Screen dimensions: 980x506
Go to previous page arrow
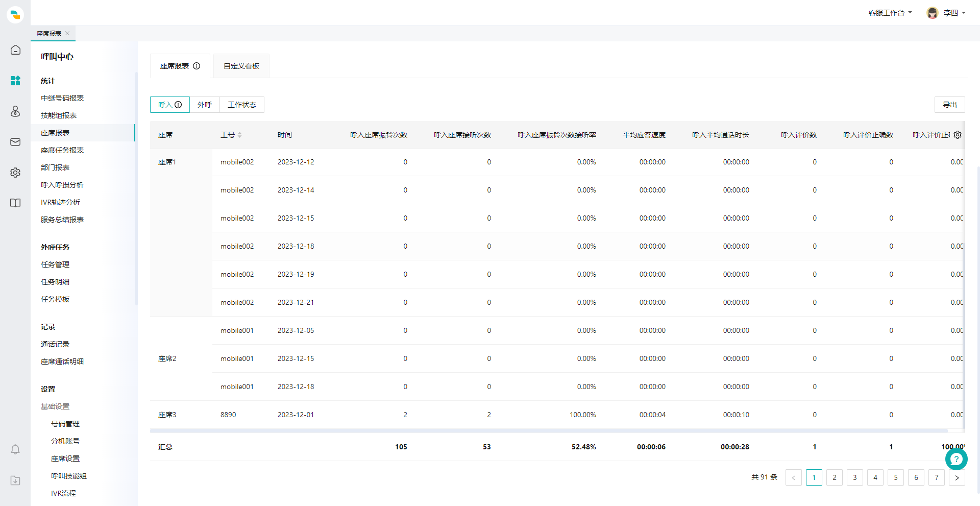click(794, 477)
